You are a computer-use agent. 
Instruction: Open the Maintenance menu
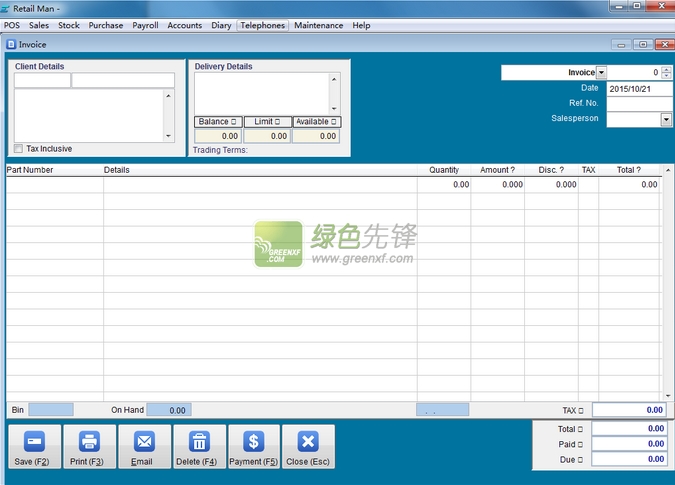(x=319, y=25)
